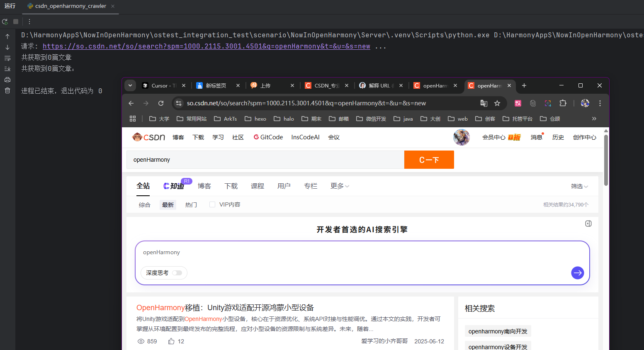Open the browser extensions puzzle icon
The width and height of the screenshot is (644, 350).
[x=563, y=103]
